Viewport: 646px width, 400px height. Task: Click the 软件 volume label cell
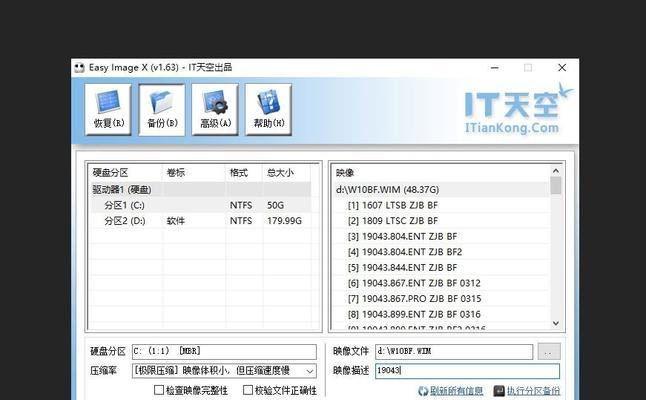coord(176,221)
